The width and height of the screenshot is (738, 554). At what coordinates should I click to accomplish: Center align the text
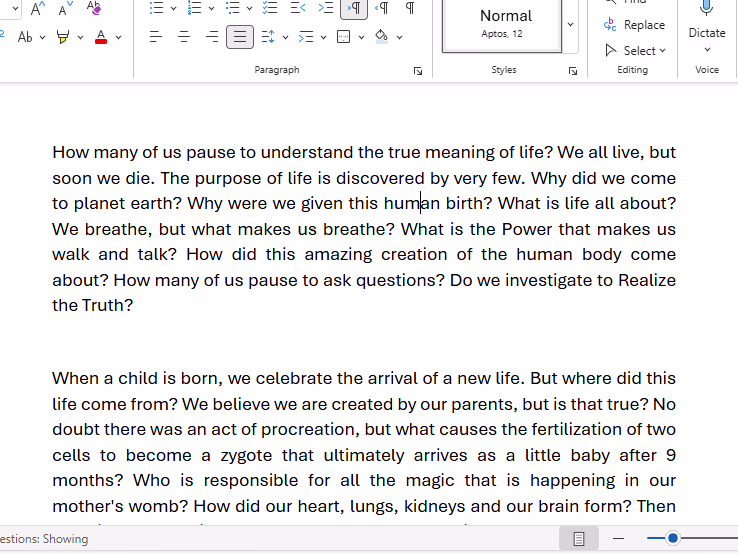point(184,37)
